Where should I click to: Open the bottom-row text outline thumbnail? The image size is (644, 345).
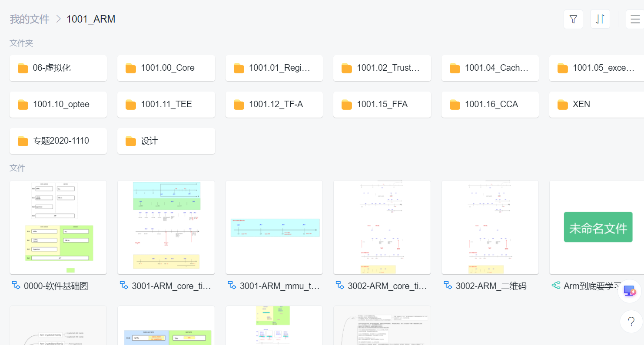coord(382,325)
